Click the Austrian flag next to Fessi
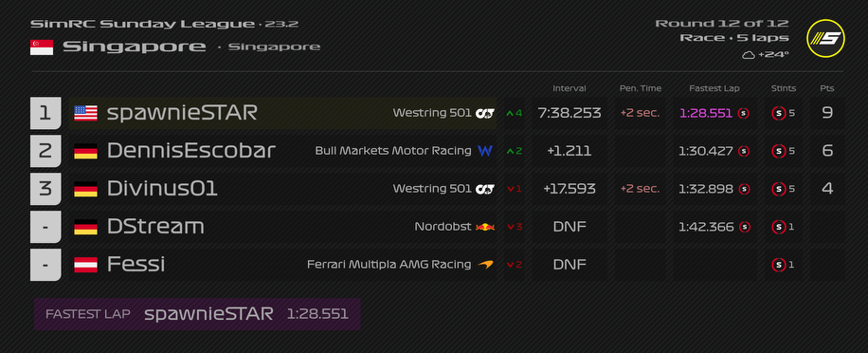Screen dimensions: 868x353 click(x=86, y=265)
